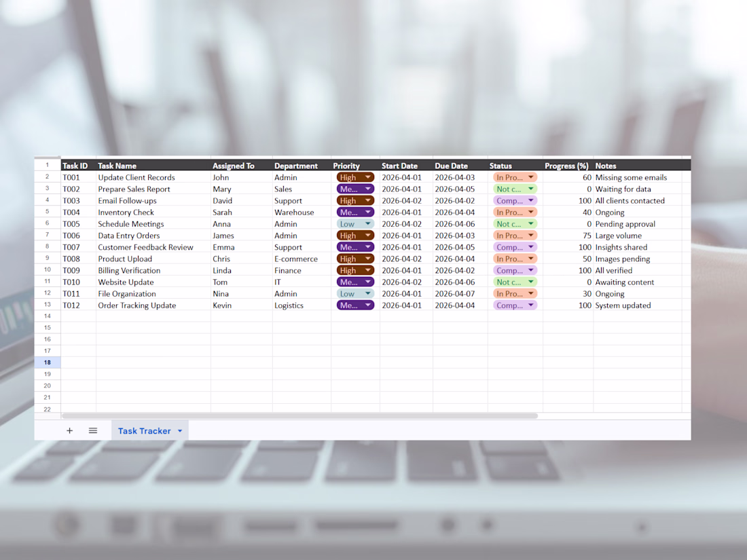This screenshot has height=560, width=747.
Task: Select the Missing some emails note
Action: coord(638,177)
